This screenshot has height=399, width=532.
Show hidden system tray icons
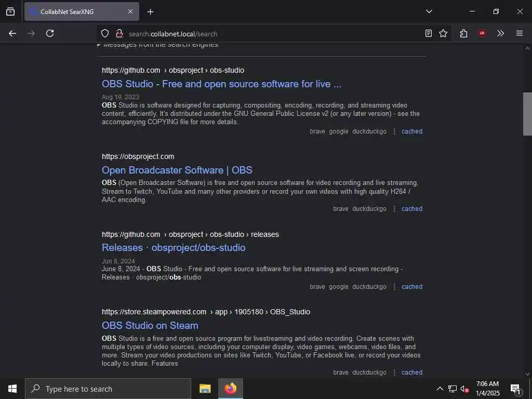(x=440, y=389)
